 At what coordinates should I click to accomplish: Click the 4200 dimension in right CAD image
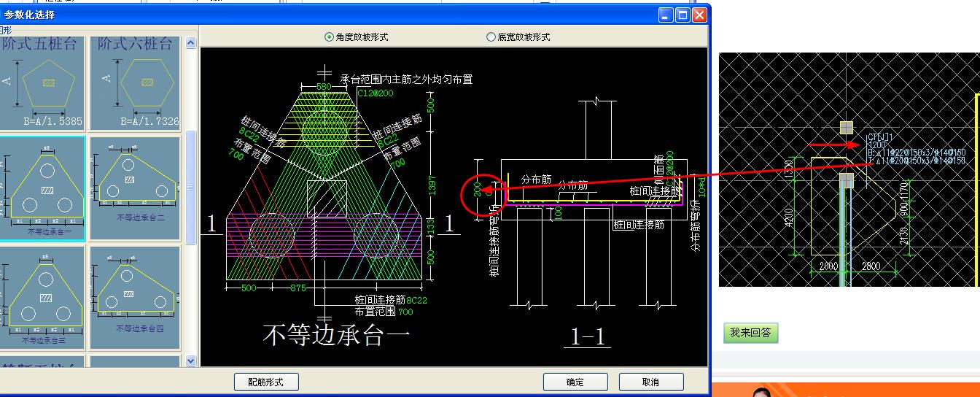(788, 218)
